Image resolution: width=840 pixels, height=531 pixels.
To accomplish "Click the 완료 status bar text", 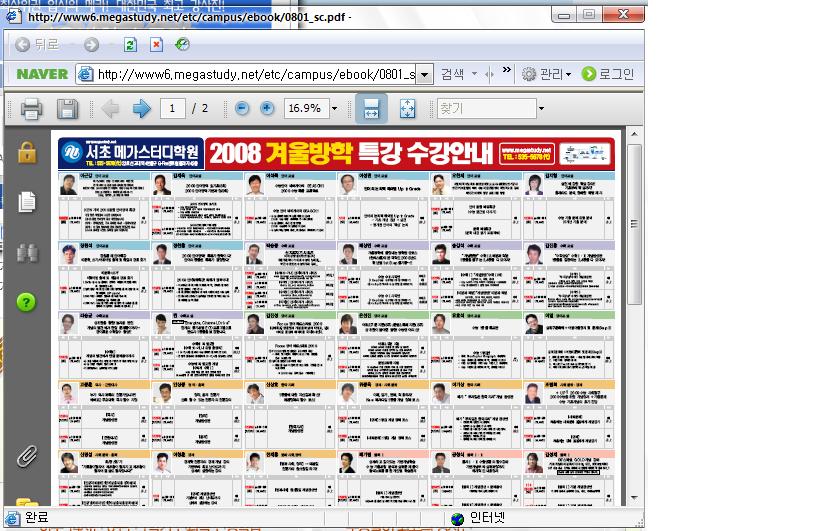I will [x=36, y=518].
